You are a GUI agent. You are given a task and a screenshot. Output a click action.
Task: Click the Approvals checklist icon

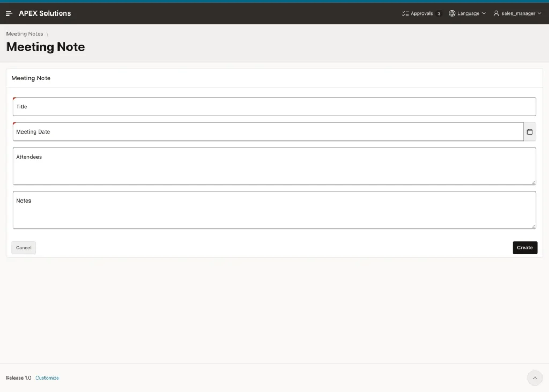tap(405, 13)
